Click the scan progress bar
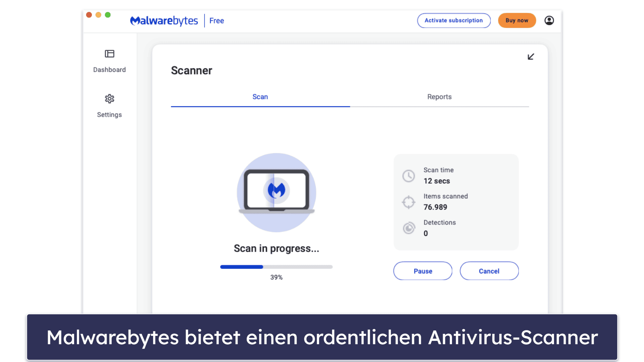The height and width of the screenshot is (362, 644). click(x=276, y=267)
